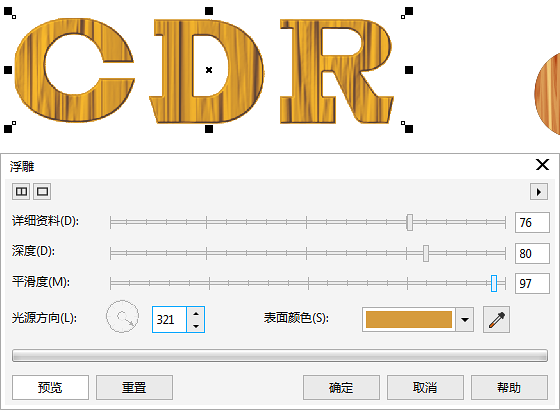Open the flyout arrow menu in 浮雕 dialog
This screenshot has height=410, width=560.
[x=539, y=192]
